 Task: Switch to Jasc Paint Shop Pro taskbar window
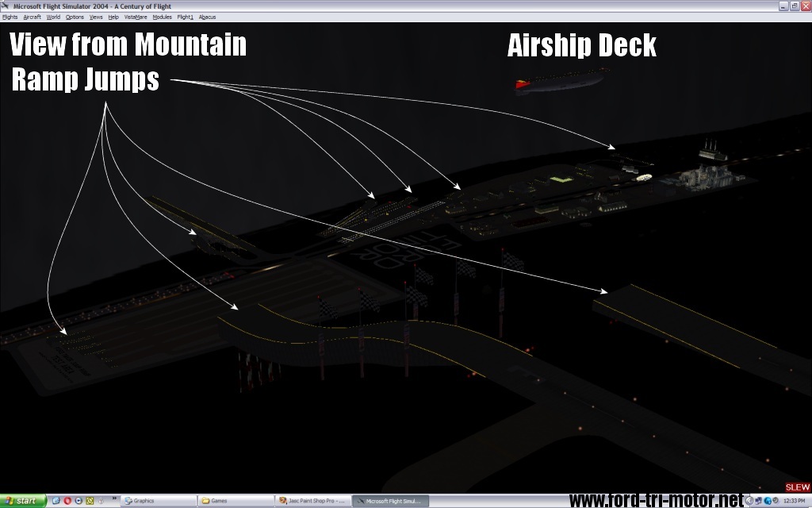point(312,501)
